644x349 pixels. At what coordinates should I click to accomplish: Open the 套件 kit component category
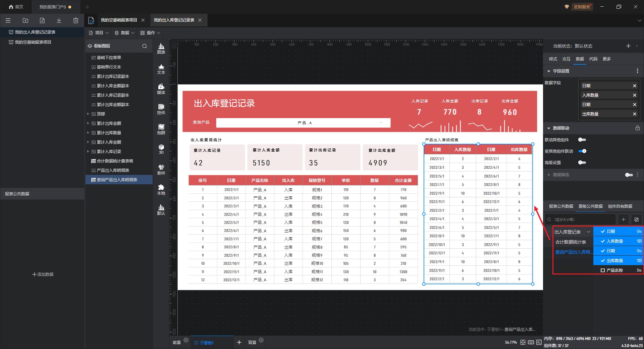coord(161,169)
